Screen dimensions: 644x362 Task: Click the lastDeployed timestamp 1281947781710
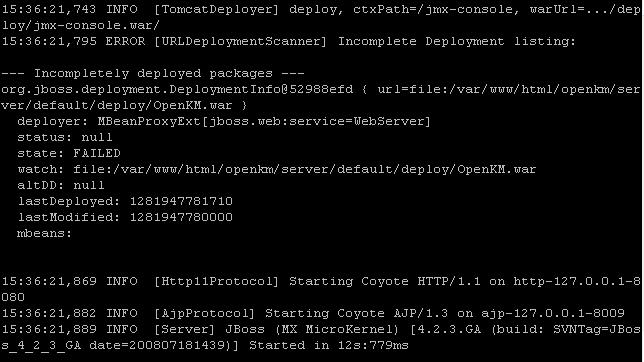tap(181, 201)
